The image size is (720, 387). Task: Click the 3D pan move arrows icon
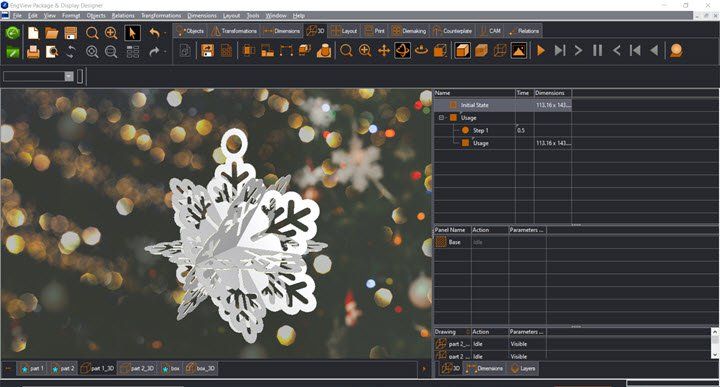click(x=384, y=50)
